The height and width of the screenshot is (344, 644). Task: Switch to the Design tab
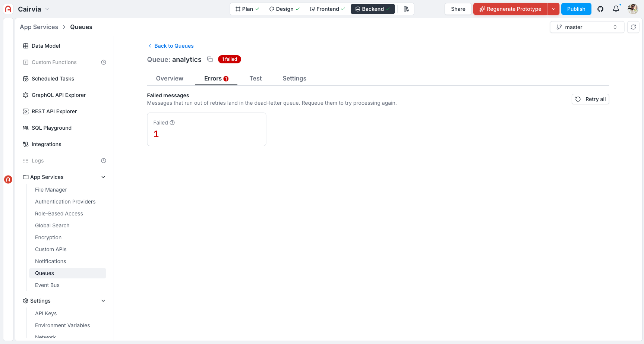(x=284, y=9)
